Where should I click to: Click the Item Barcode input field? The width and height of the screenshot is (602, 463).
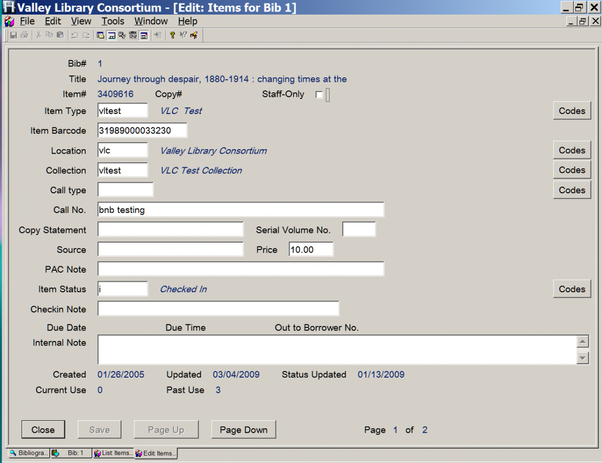point(142,131)
